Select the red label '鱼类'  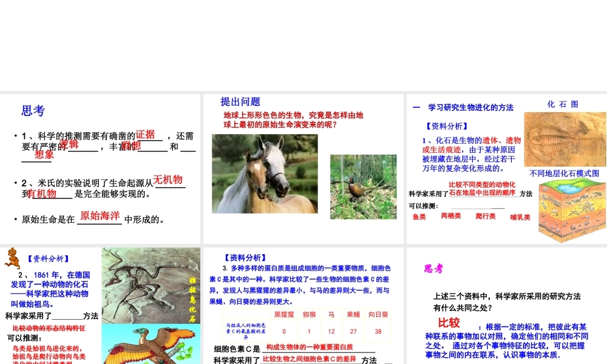(x=419, y=217)
